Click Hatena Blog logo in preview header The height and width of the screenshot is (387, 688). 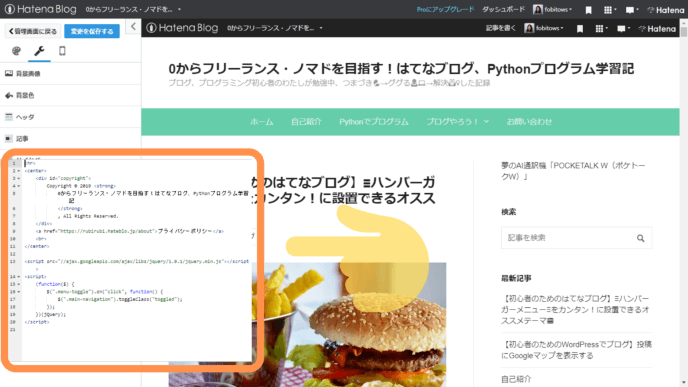182,28
